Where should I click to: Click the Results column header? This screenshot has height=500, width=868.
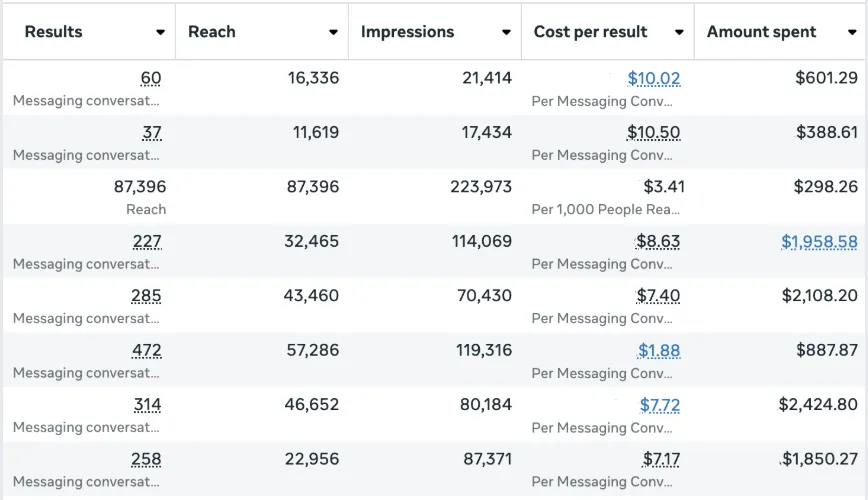point(54,32)
